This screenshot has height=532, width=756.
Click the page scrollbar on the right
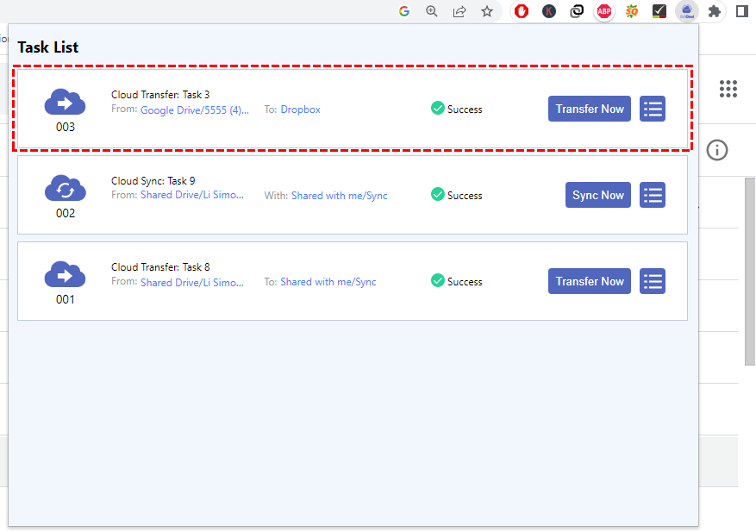pos(750,271)
